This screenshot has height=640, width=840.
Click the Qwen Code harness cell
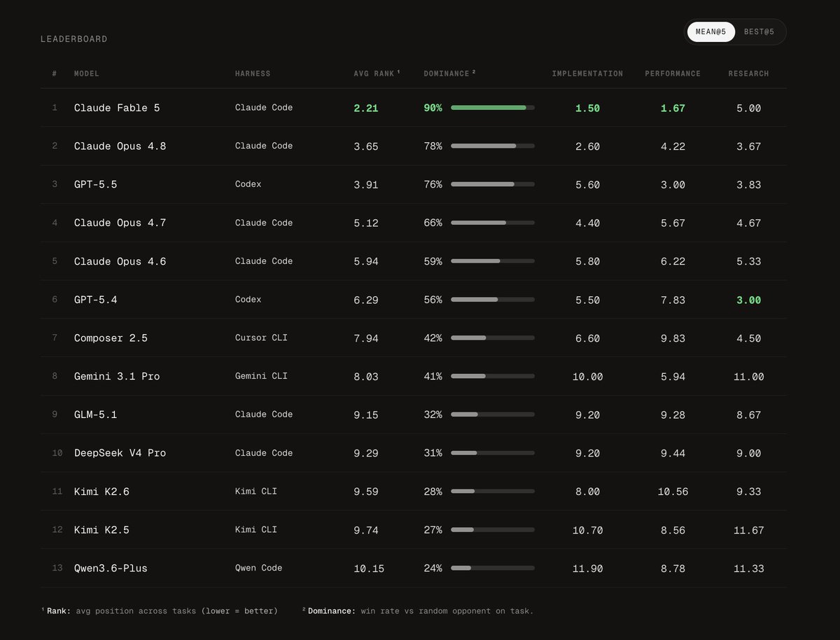(x=258, y=568)
